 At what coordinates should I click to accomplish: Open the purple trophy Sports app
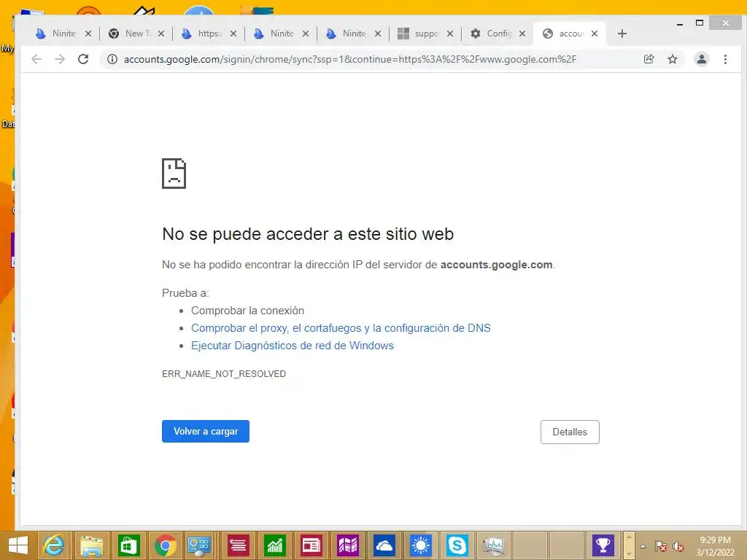(603, 545)
